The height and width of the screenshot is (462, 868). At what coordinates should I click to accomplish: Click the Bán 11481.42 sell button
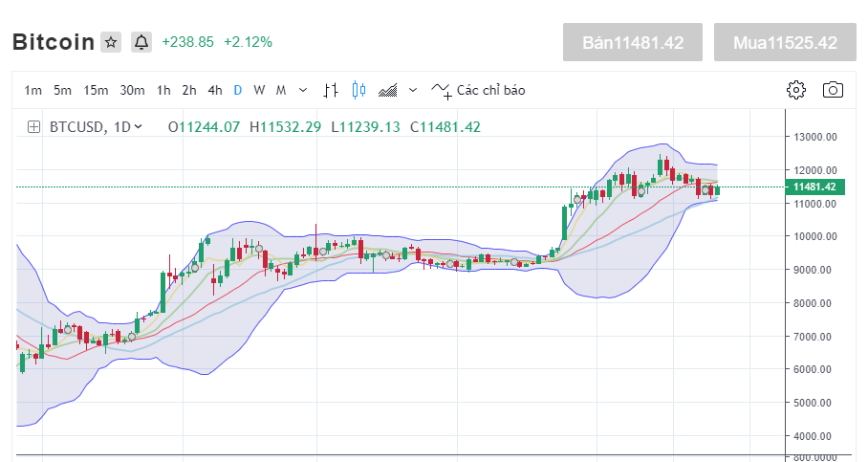pos(634,43)
